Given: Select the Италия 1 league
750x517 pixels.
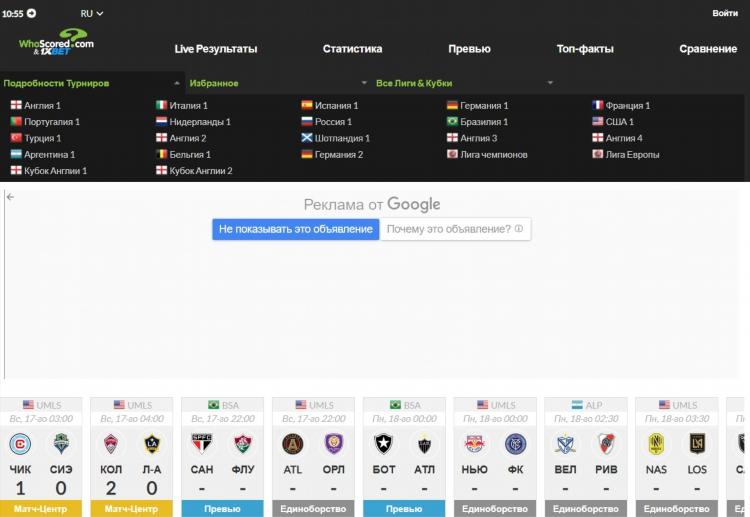Looking at the screenshot, I should [x=182, y=105].
